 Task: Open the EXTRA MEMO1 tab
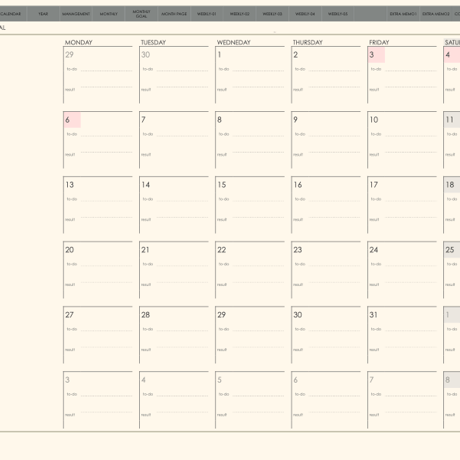[x=403, y=14]
